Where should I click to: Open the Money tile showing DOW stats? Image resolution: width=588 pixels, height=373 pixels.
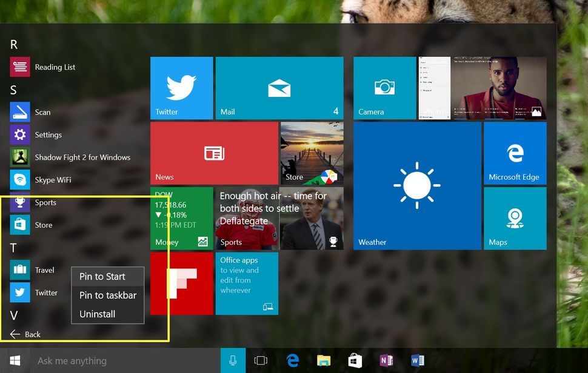181,219
